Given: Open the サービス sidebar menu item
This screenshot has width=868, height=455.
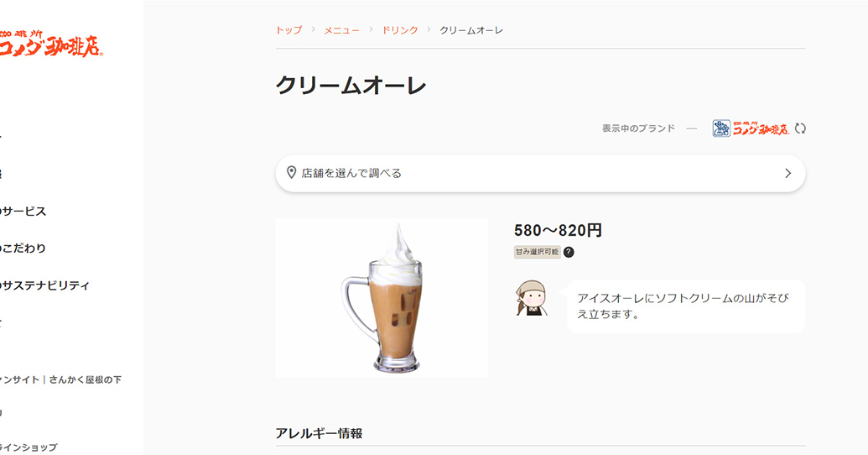Looking at the screenshot, I should [x=23, y=212].
